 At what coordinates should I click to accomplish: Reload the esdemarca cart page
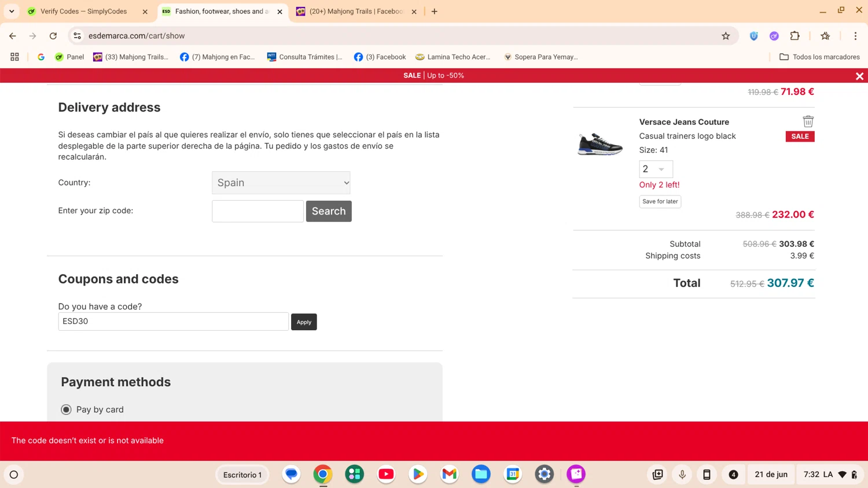pyautogui.click(x=53, y=36)
